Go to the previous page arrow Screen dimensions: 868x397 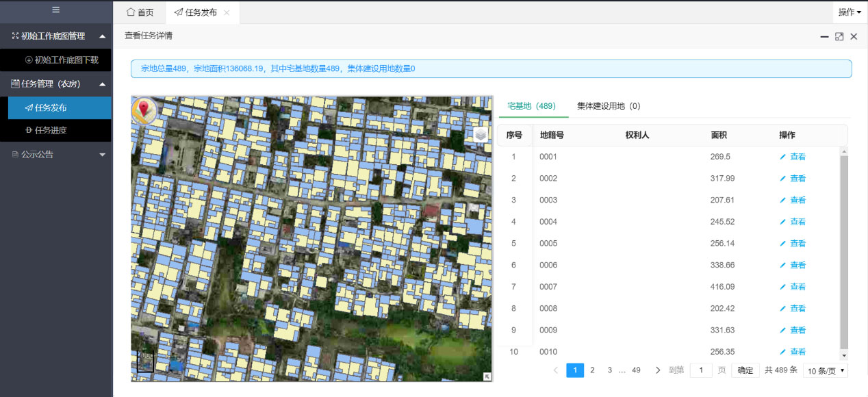[556, 370]
